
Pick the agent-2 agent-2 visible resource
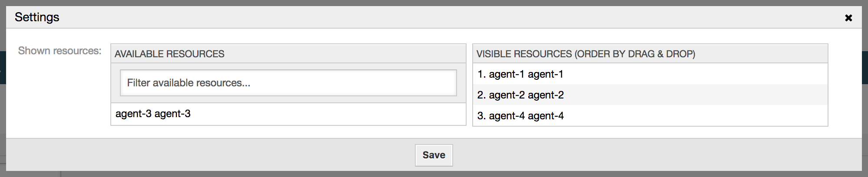click(x=526, y=95)
